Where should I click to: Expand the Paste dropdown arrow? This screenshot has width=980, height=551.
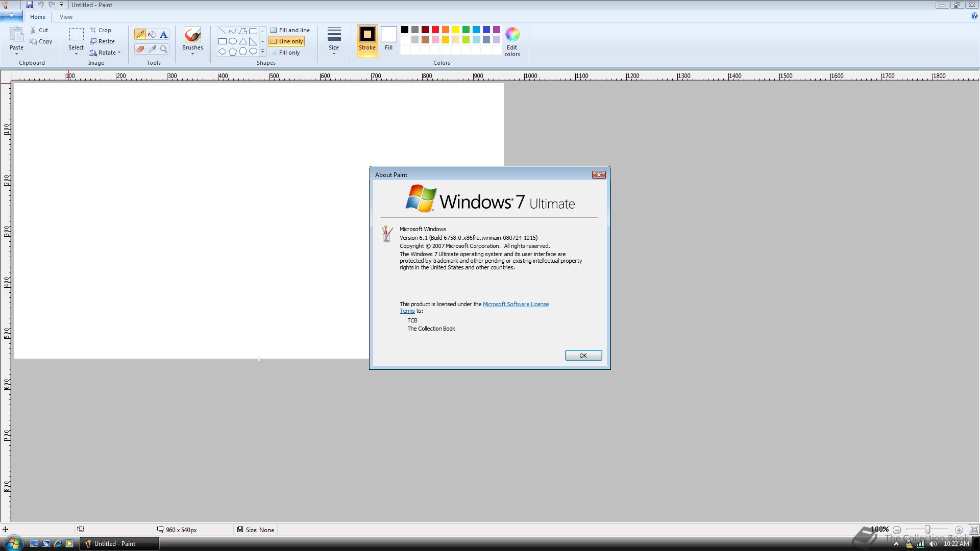click(x=16, y=54)
